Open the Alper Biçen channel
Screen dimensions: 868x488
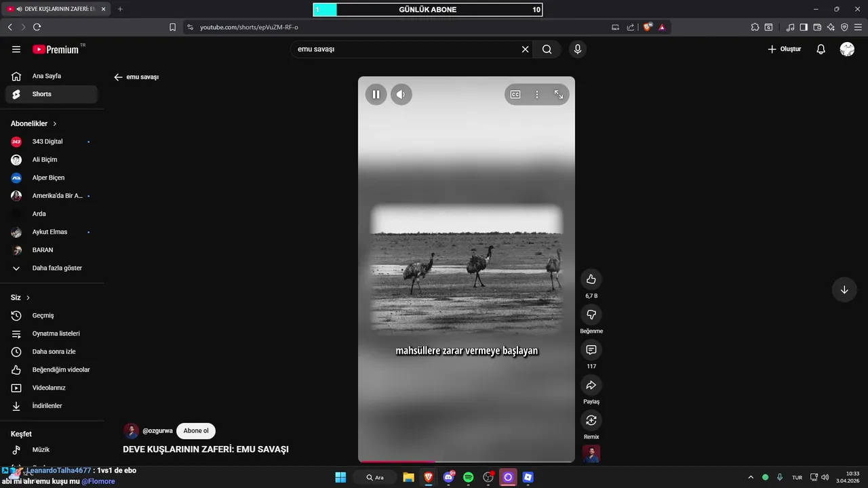click(x=52, y=178)
